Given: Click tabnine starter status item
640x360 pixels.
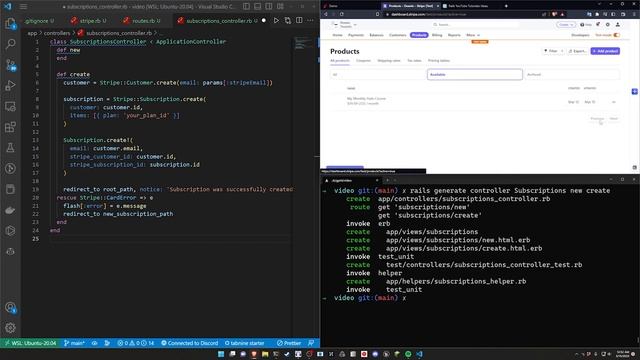Looking at the screenshot, I should point(244,343).
